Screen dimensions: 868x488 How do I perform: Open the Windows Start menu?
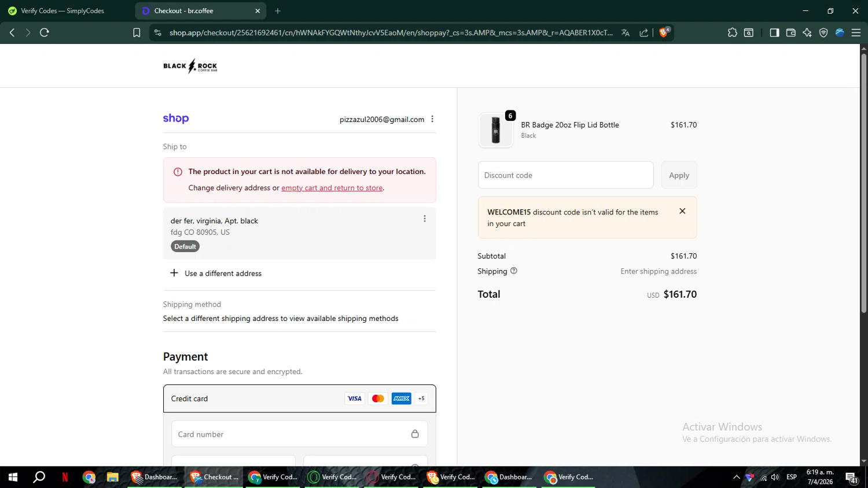tap(13, 477)
